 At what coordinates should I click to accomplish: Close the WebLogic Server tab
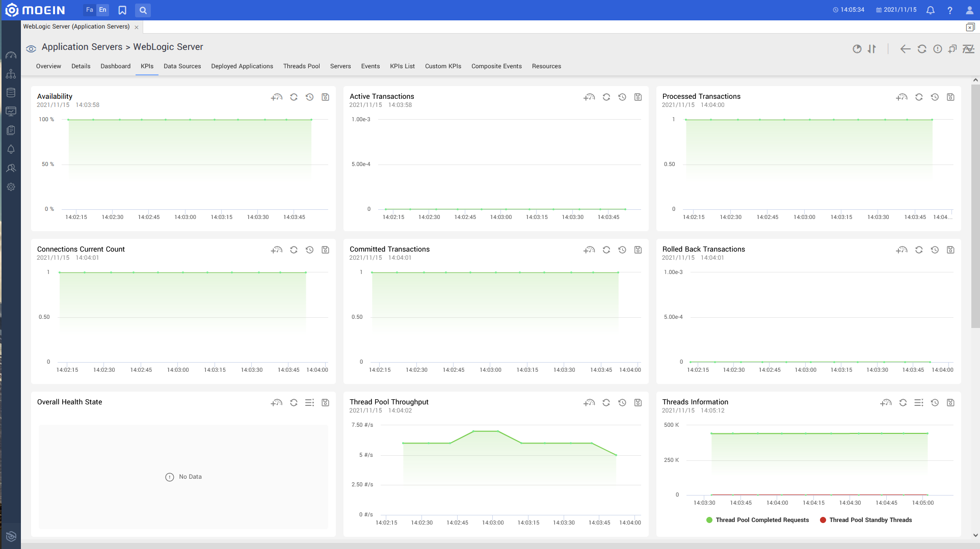click(x=137, y=28)
